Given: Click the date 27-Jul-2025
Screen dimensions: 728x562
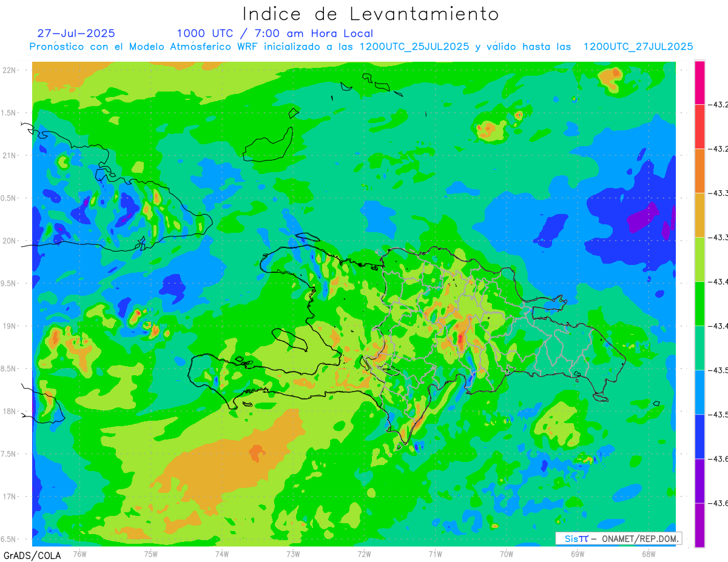Looking at the screenshot, I should point(76,33).
